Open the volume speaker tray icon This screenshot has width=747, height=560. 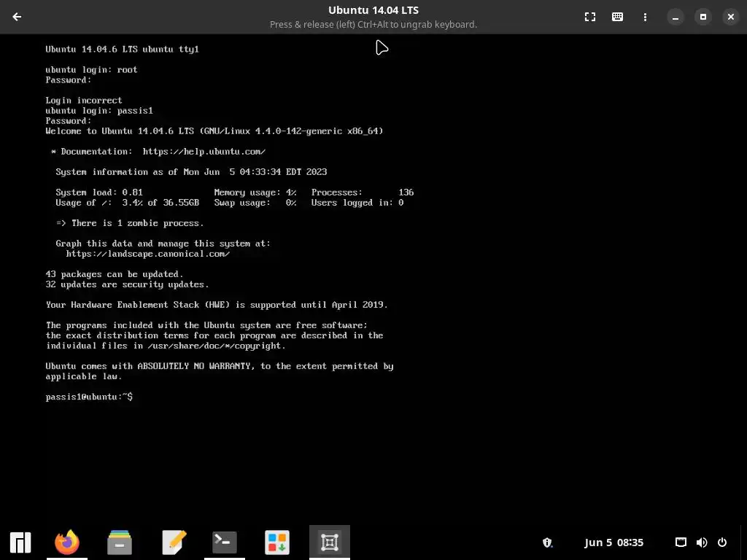(x=701, y=542)
